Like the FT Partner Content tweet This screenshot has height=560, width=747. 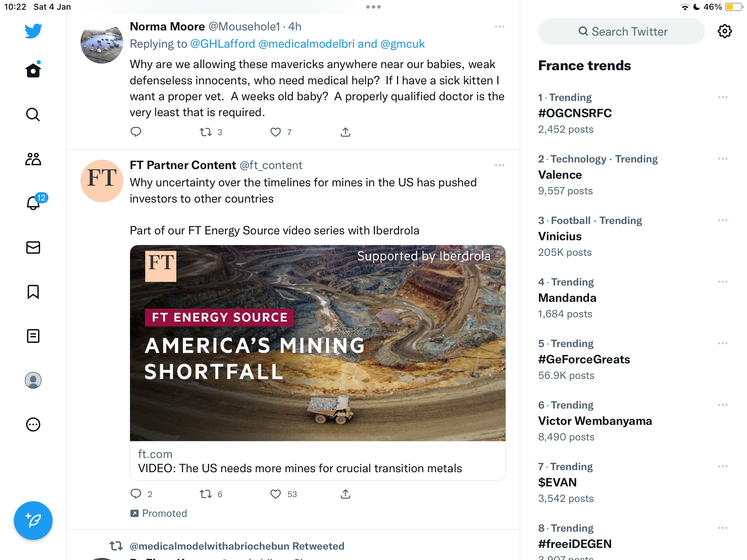pos(276,494)
